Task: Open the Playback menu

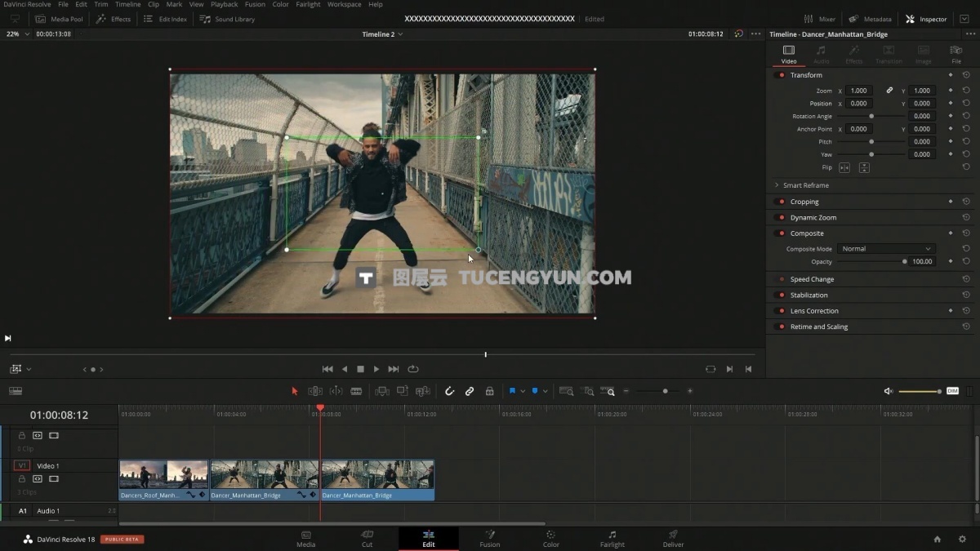Action: 225,4
